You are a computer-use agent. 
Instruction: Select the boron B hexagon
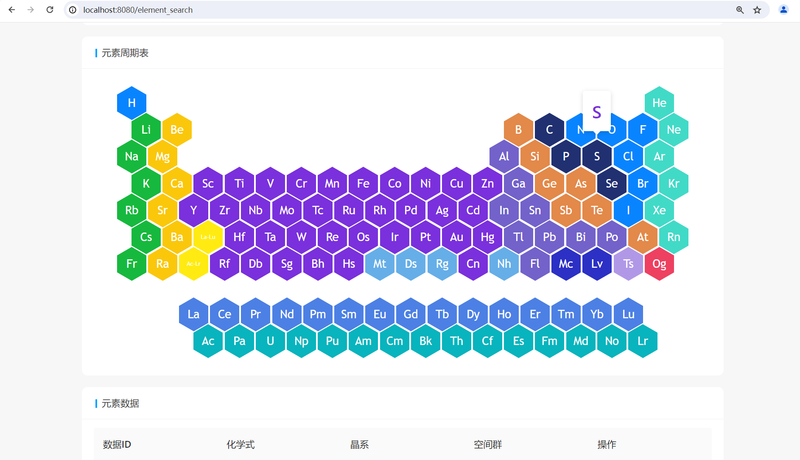(518, 130)
